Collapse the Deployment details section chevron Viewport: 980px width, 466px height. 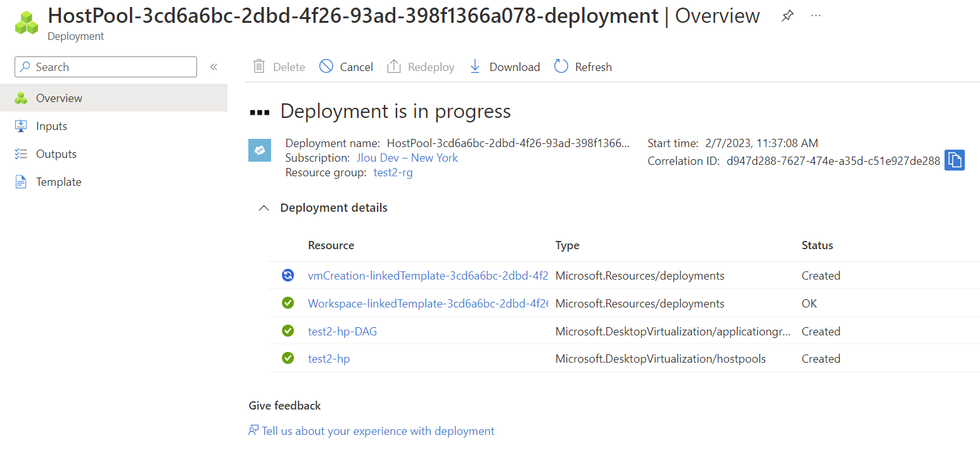click(264, 208)
